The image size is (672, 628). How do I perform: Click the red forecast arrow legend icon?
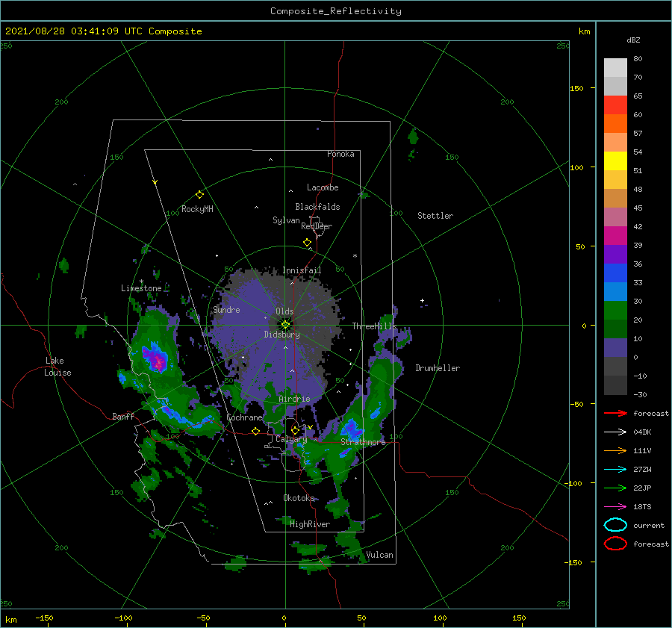pos(615,413)
